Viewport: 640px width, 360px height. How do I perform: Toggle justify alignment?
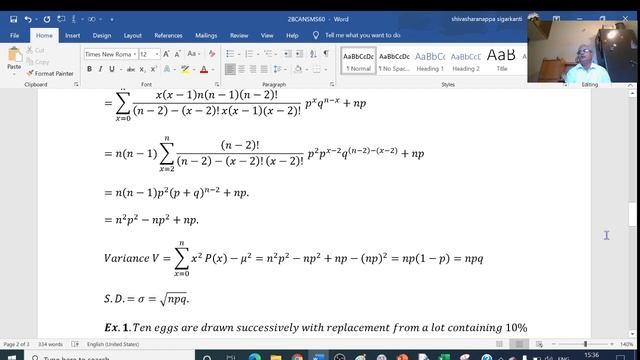click(x=264, y=70)
